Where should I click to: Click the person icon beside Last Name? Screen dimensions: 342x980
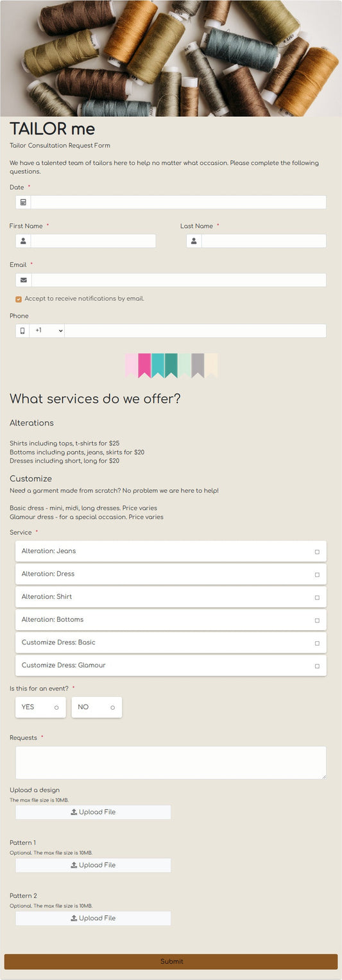(194, 241)
